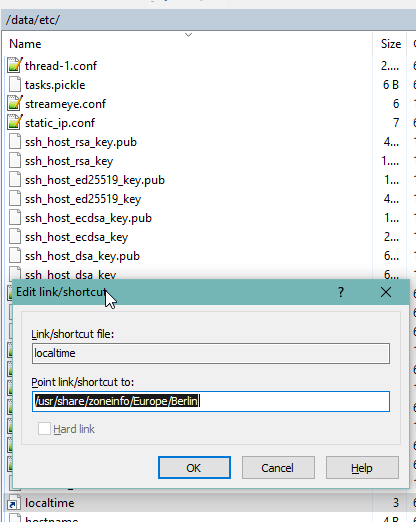The image size is (416, 522).
Task: Select file tasks.pickle
Action: tap(55, 85)
